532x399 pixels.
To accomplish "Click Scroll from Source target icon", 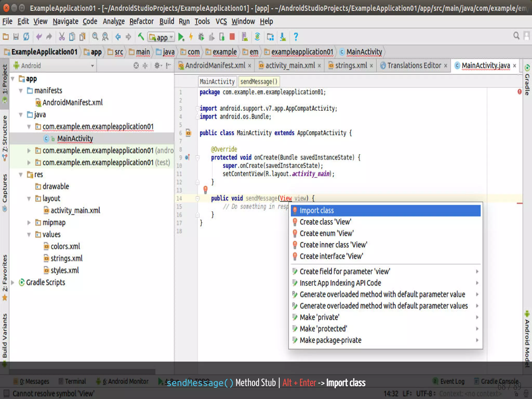I will [136, 65].
